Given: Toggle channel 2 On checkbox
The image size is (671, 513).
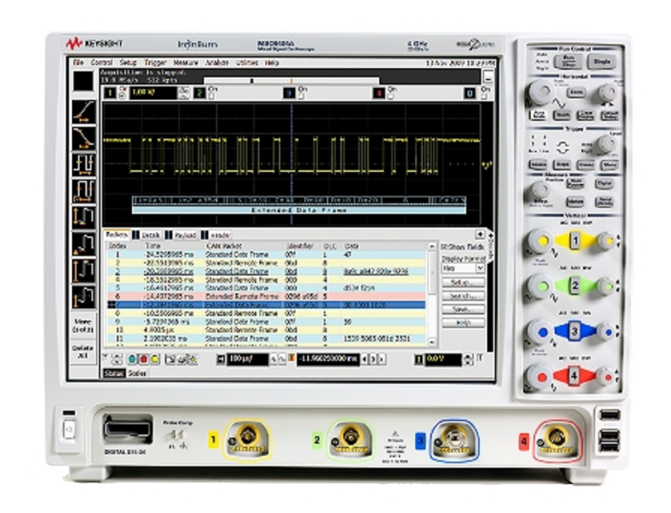Looking at the screenshot, I should point(211,96).
